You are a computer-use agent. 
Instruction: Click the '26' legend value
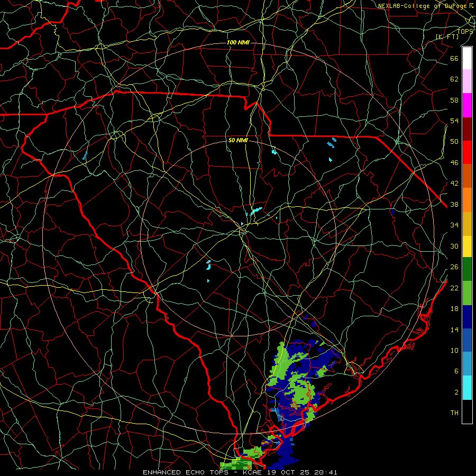(x=454, y=267)
